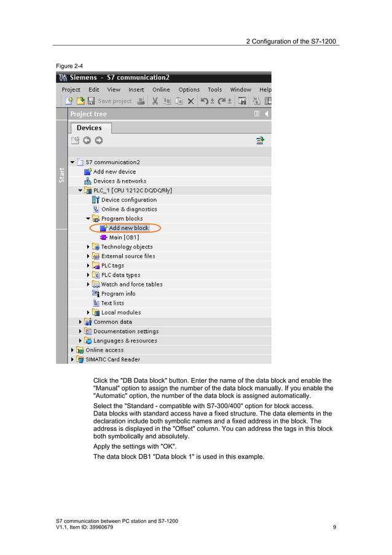Click the new item icon beside back arrow

75,141
